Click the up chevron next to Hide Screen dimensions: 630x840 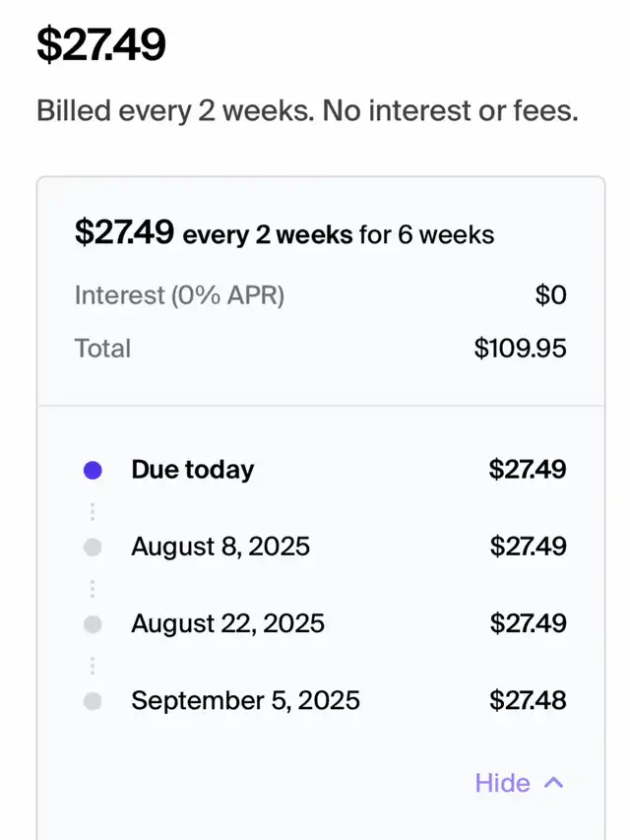554,783
